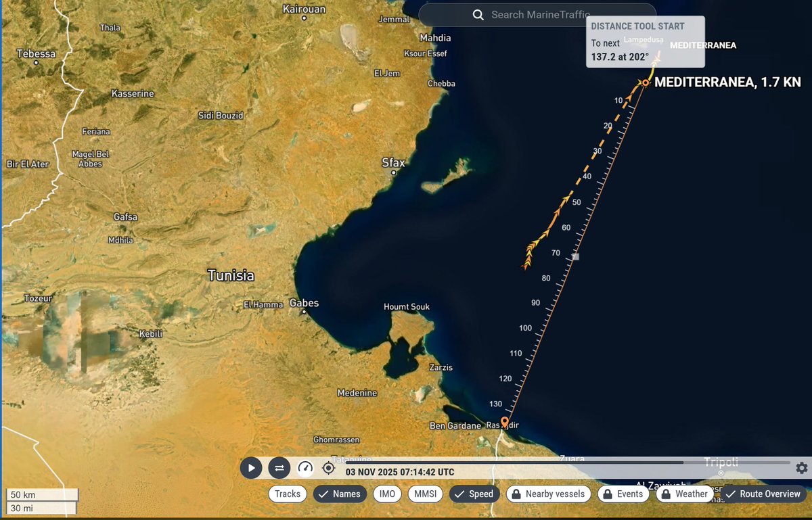Click the Tripoli city label
The width and height of the screenshot is (812, 520).
pyautogui.click(x=721, y=463)
